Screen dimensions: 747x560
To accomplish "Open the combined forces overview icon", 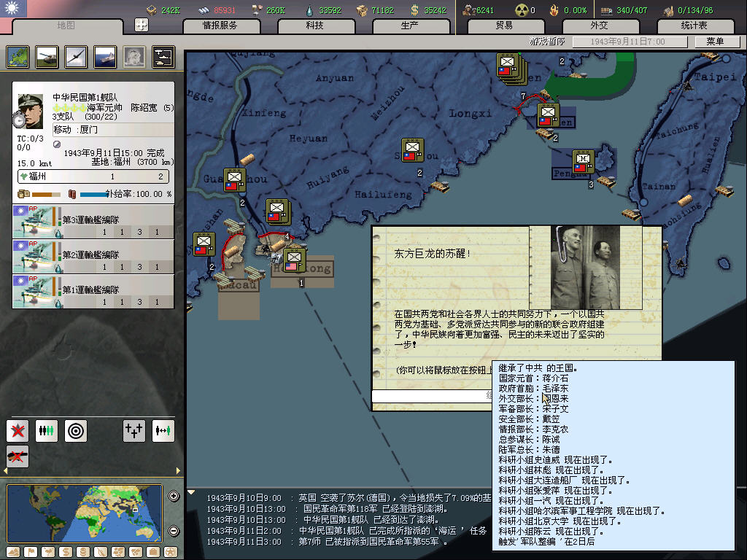I will pos(163,57).
